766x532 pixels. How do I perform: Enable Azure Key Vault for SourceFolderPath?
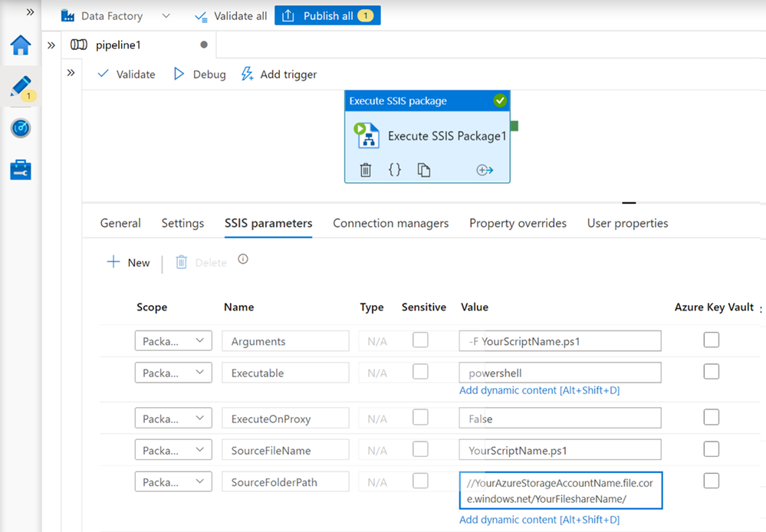tap(712, 481)
